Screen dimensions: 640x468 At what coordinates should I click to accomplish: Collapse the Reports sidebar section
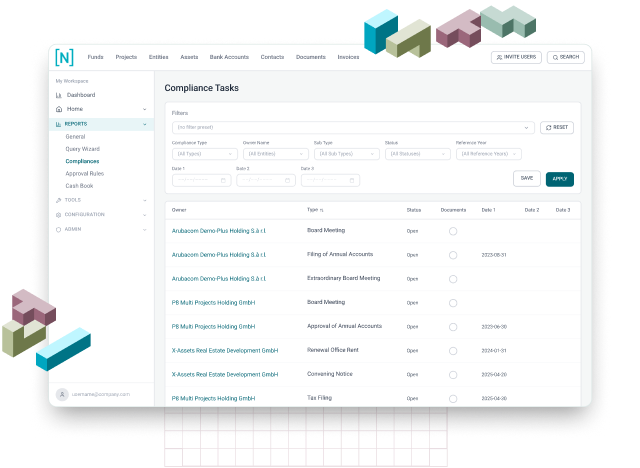(x=144, y=124)
